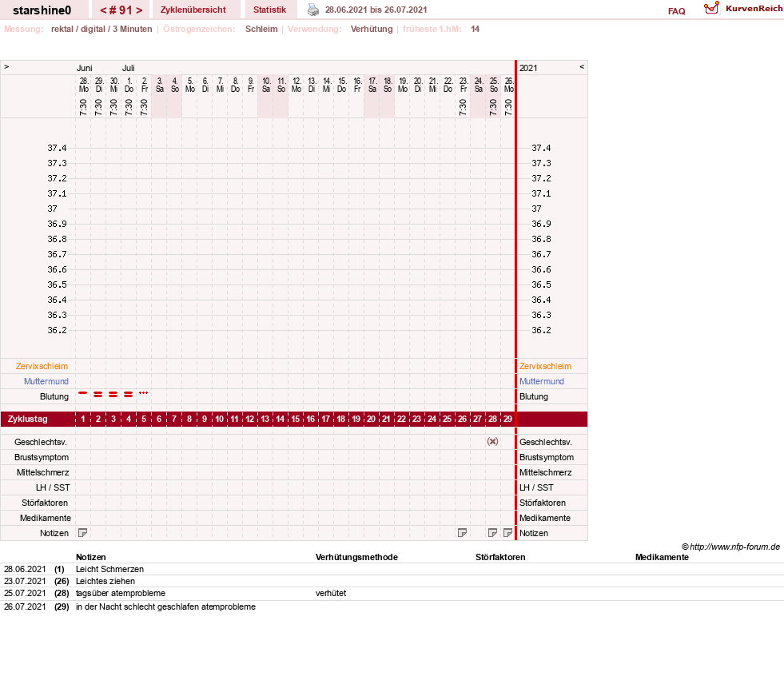The image size is (784, 700).
Task: Visit the nfp-forum.de copyright link
Action: (730, 547)
